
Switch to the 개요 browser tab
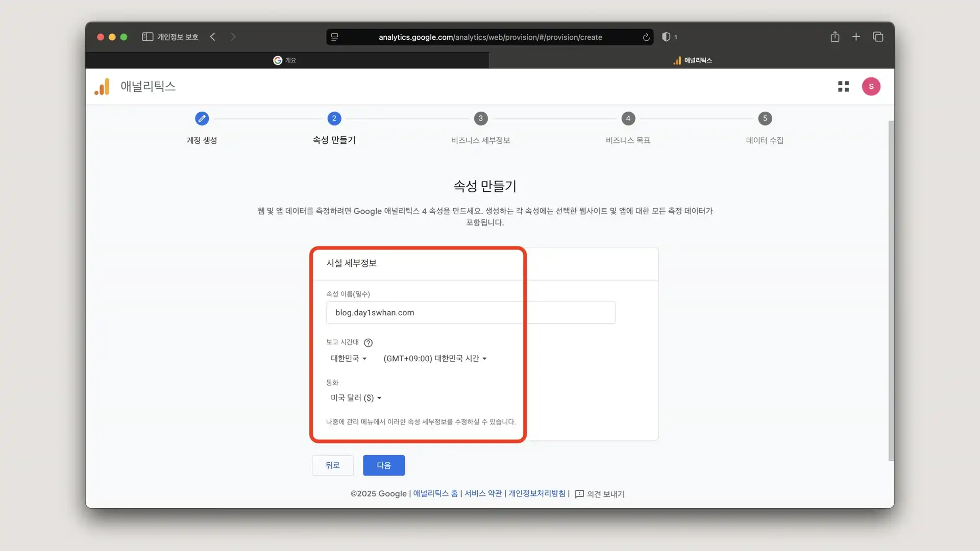pos(287,60)
